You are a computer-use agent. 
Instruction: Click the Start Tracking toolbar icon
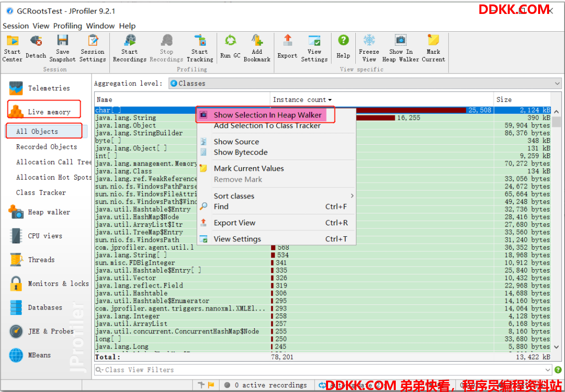(200, 48)
